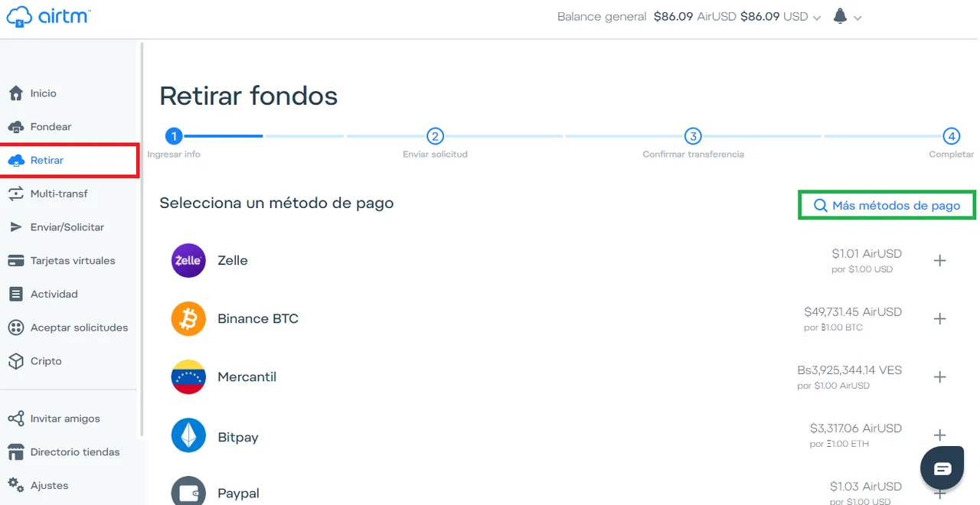
Task: Expand Binance BTC with plus button
Action: coord(940,318)
